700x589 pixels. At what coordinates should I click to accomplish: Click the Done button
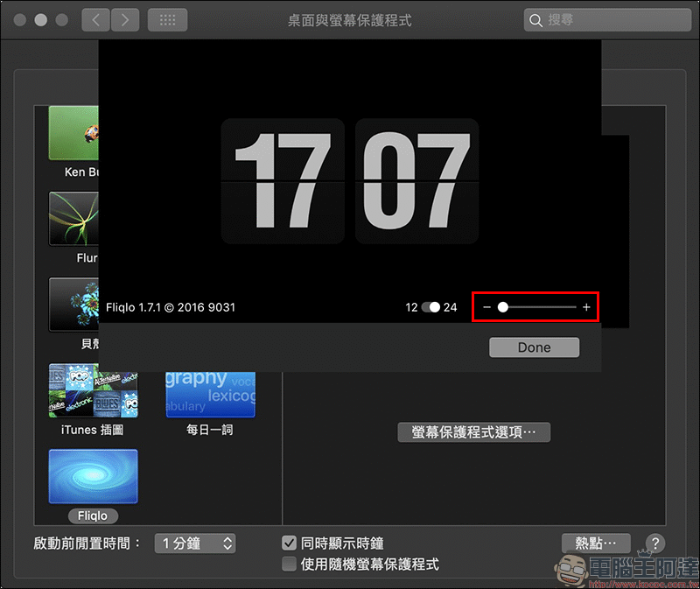point(534,347)
